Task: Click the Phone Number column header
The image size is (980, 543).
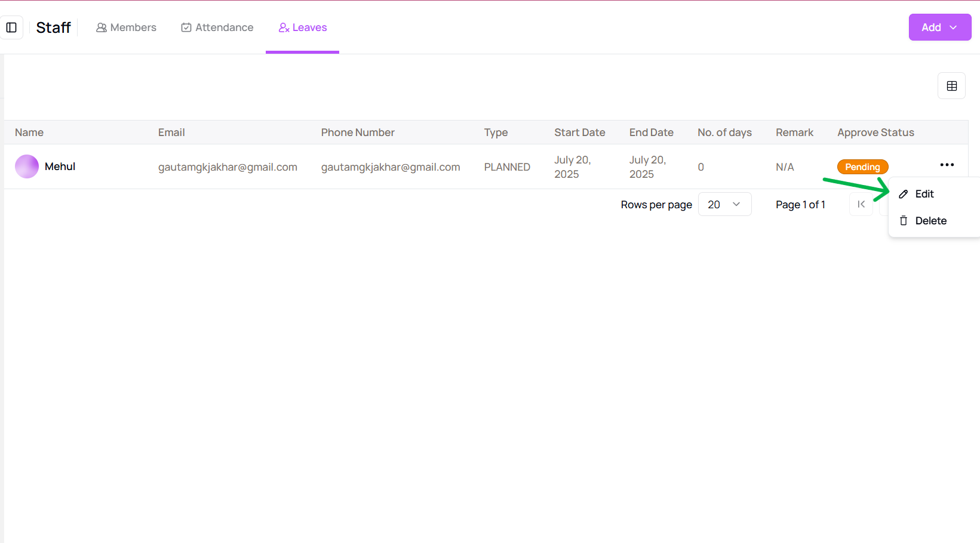Action: coord(358,132)
